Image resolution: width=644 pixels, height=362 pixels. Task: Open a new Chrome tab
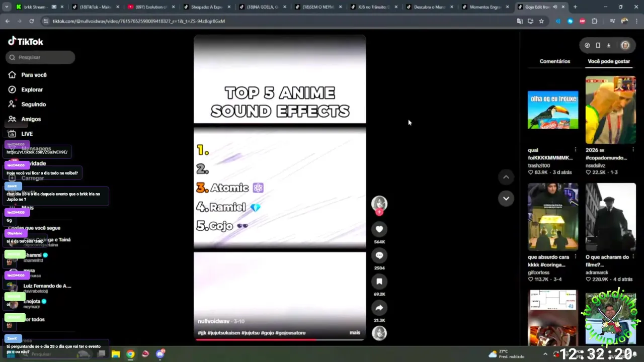coord(575,7)
